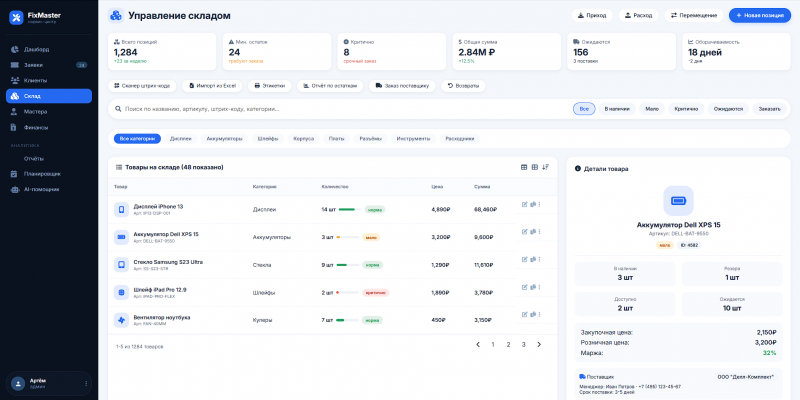Click the phone icon of Дисплей iPhone 13

(121, 210)
